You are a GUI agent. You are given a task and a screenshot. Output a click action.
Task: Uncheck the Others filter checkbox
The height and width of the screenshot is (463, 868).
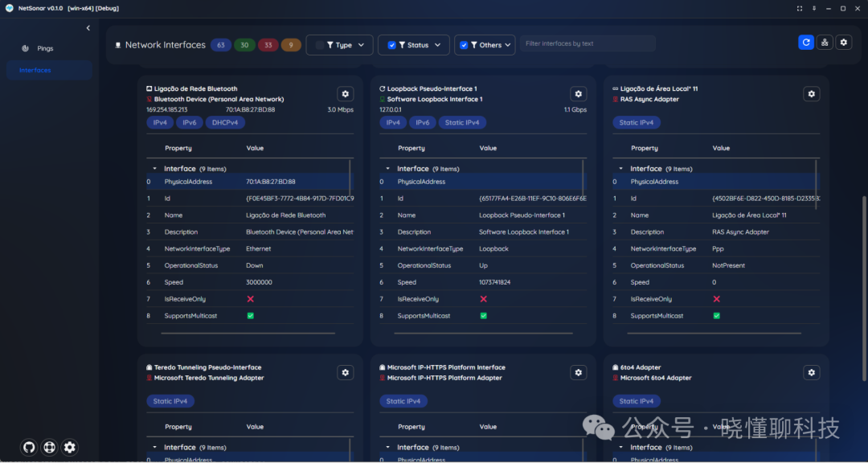click(464, 45)
